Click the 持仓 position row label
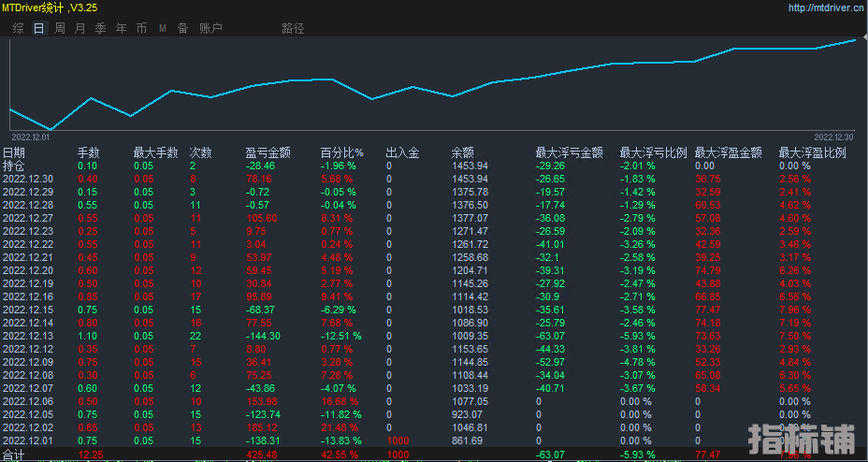The width and height of the screenshot is (868, 462). 14,166
